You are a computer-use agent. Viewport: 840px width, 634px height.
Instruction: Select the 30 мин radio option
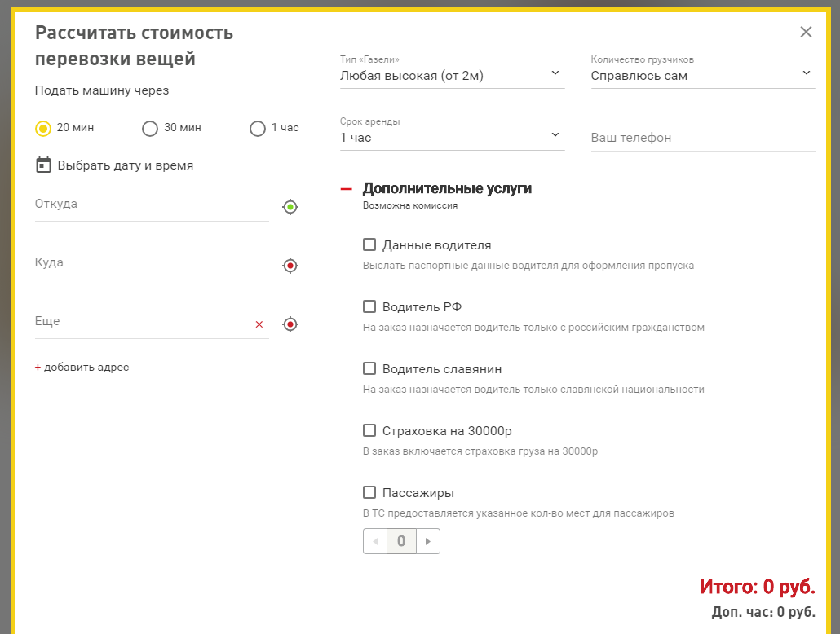(x=150, y=128)
